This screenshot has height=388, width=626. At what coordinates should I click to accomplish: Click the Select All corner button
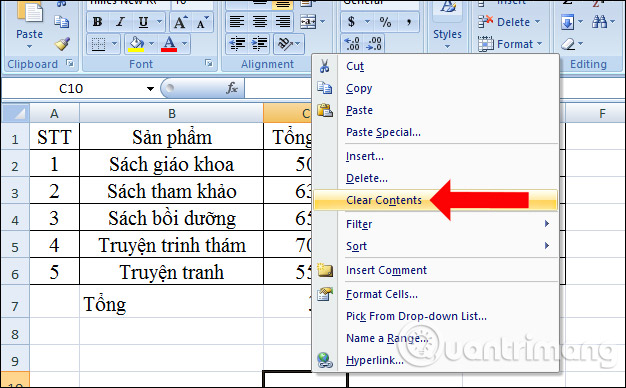click(x=16, y=113)
